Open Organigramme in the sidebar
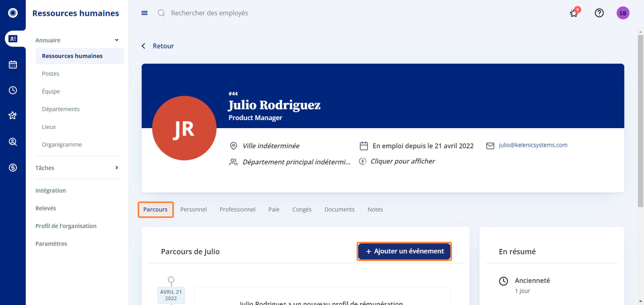 pos(62,145)
